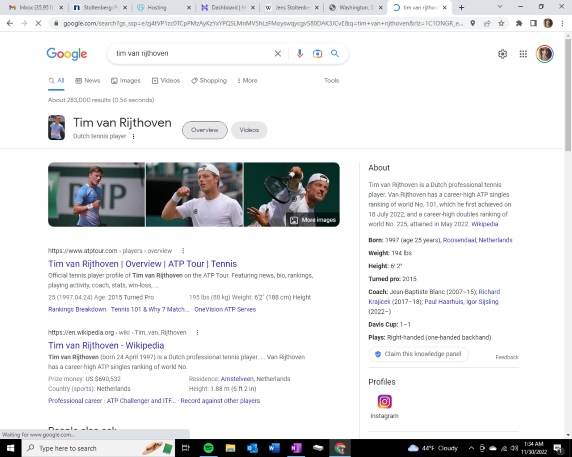Open the Google account profile picture
The width and height of the screenshot is (572, 457).
[545, 54]
